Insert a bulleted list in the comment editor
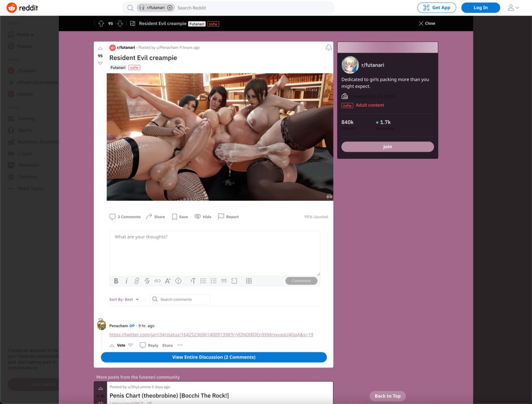The image size is (532, 404). [203, 281]
